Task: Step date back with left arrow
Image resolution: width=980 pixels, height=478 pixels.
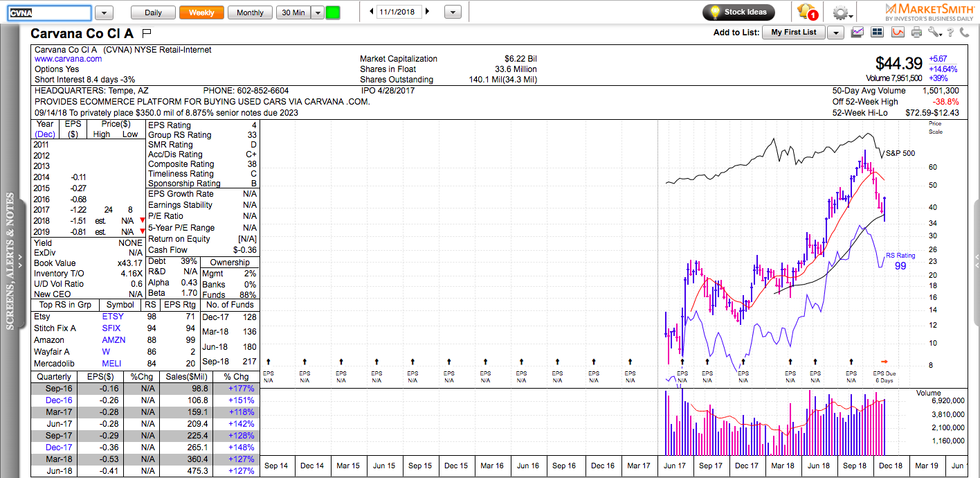Action: coord(372,12)
